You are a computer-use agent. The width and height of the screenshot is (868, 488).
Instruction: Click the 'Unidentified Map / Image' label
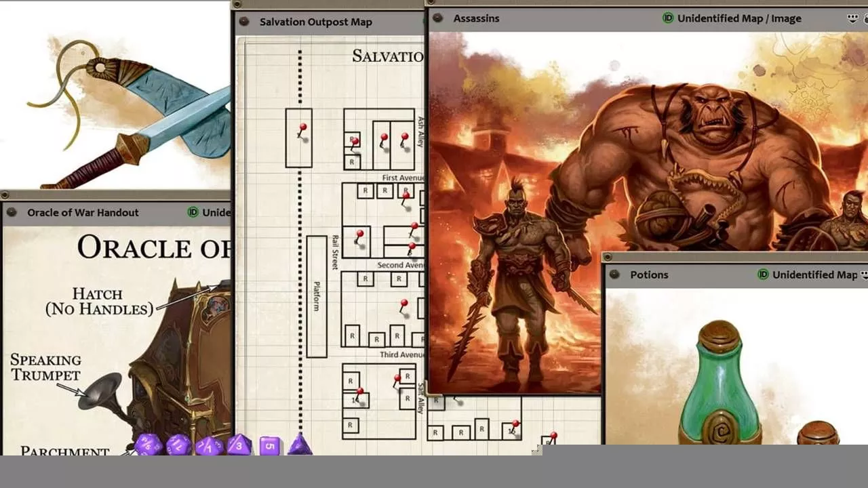[739, 18]
